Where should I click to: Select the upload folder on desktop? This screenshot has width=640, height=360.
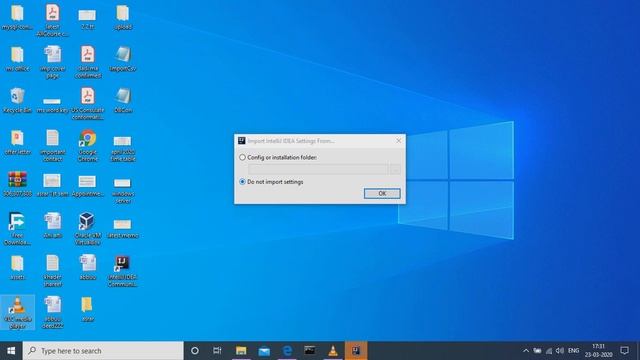tap(123, 18)
